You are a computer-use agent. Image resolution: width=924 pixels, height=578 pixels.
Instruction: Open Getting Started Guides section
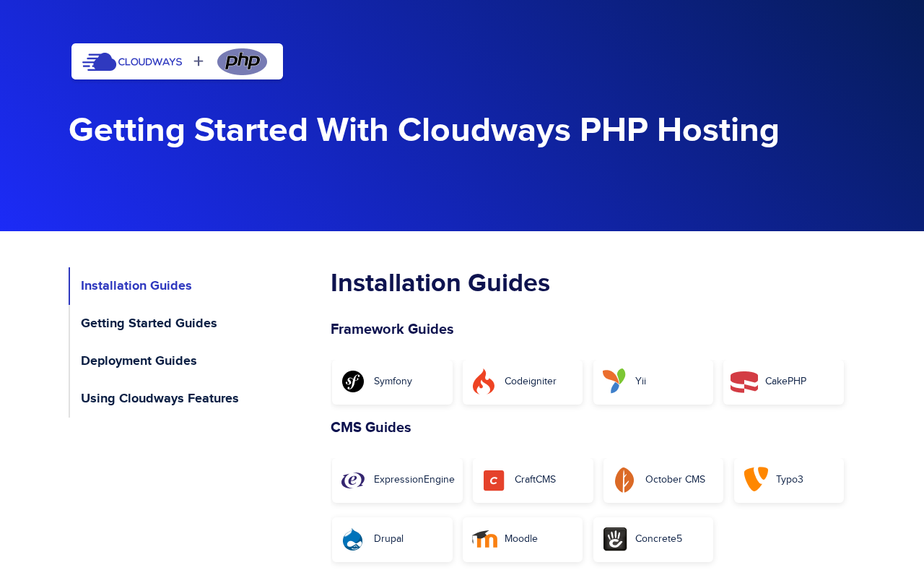pos(149,323)
